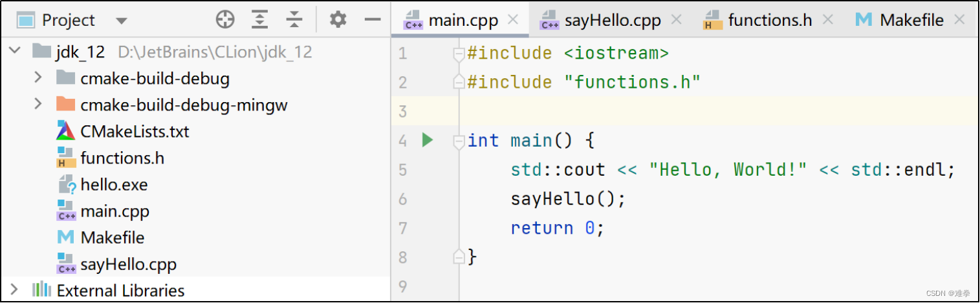
Task: Click the sayHello() call on line 6
Action: (x=568, y=198)
